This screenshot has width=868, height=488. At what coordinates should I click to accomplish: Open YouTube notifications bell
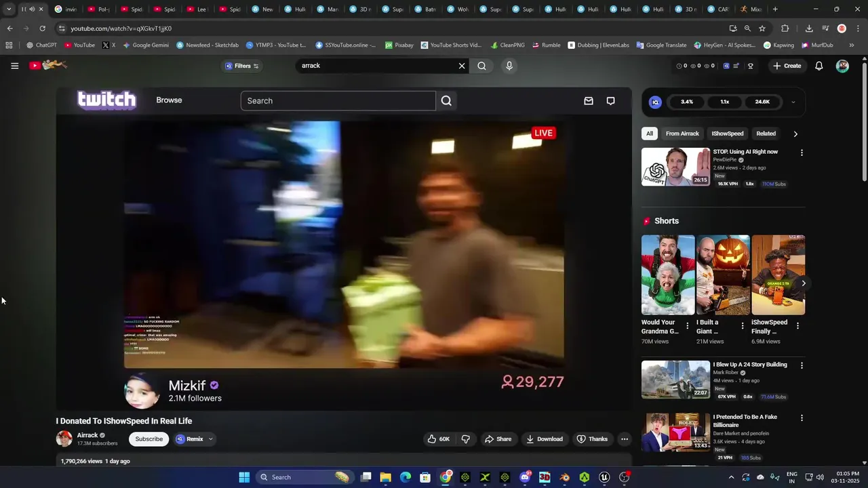tap(819, 66)
